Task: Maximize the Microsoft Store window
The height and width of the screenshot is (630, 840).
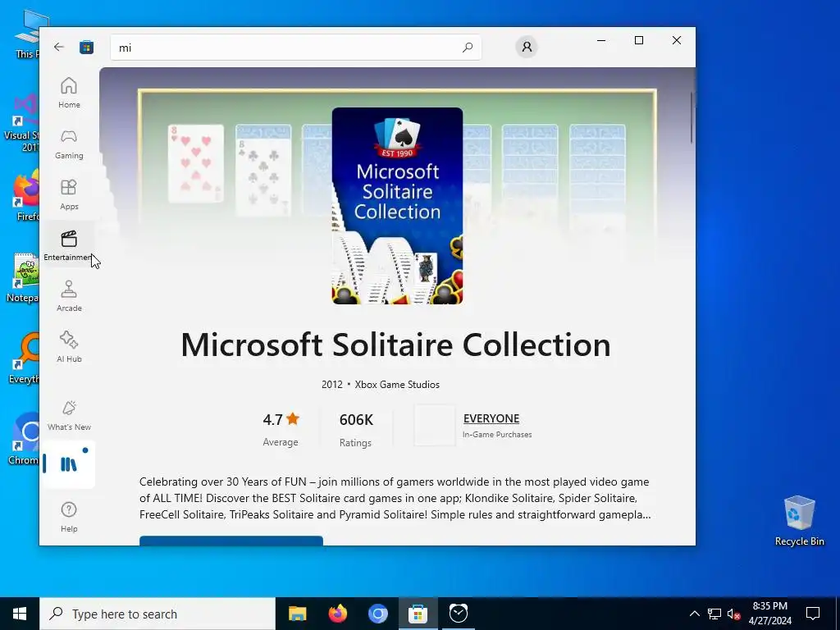Action: tap(638, 41)
